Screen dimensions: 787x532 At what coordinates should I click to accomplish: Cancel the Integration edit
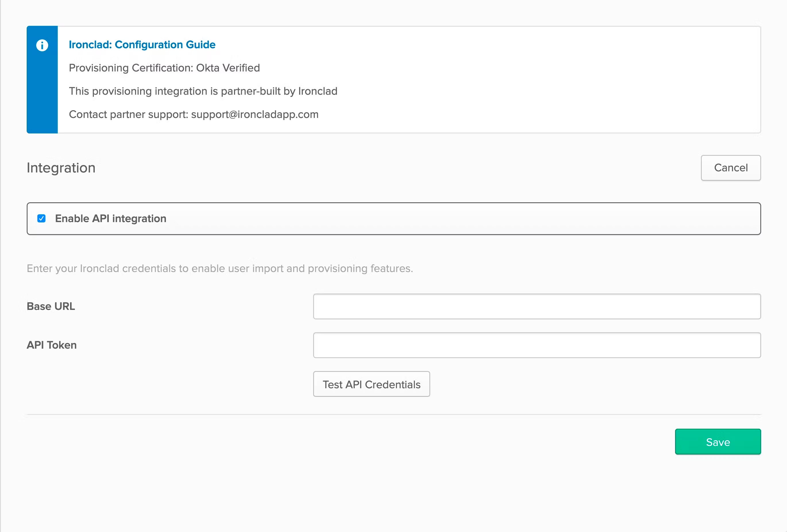[x=731, y=168]
